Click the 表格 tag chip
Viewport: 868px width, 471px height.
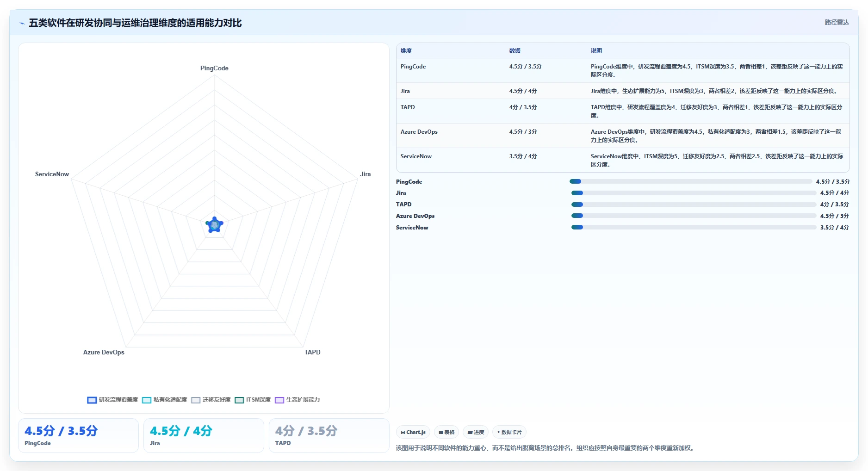pyautogui.click(x=446, y=432)
